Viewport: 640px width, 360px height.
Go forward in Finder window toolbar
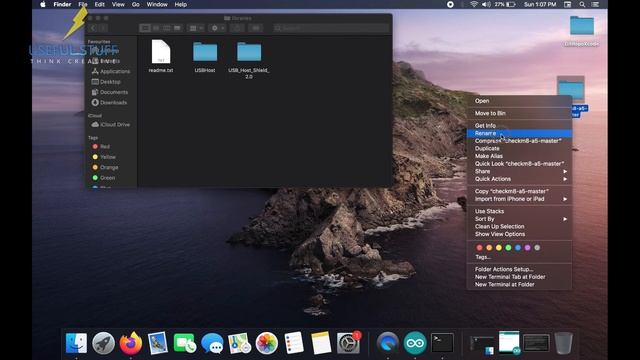[x=103, y=28]
